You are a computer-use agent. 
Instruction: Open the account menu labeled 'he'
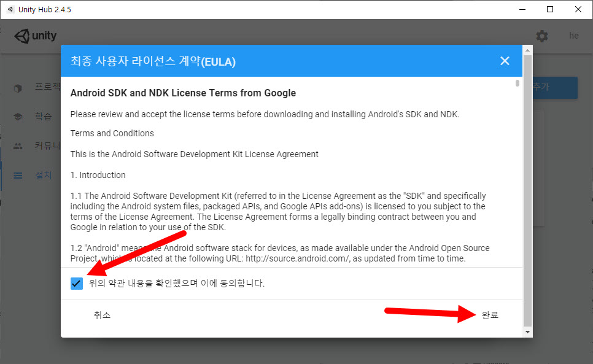tap(574, 36)
